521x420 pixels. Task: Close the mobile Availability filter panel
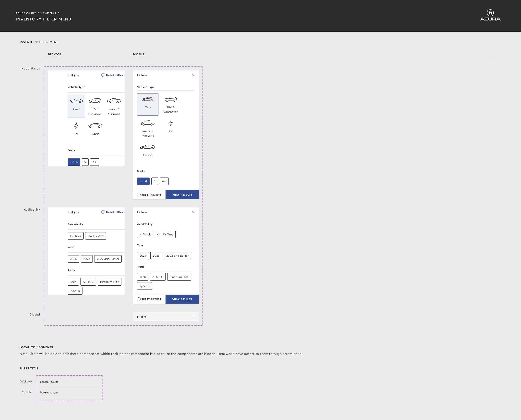click(x=193, y=212)
